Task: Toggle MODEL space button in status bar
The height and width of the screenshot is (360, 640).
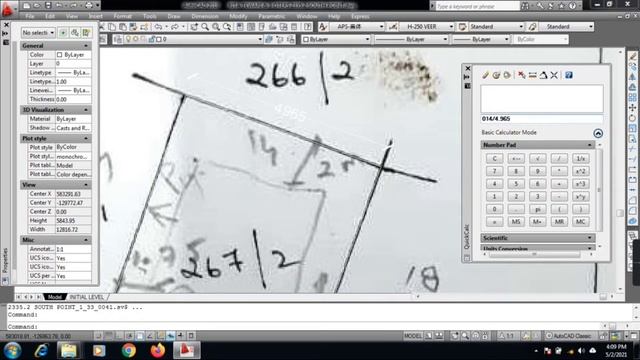Action: (413, 336)
